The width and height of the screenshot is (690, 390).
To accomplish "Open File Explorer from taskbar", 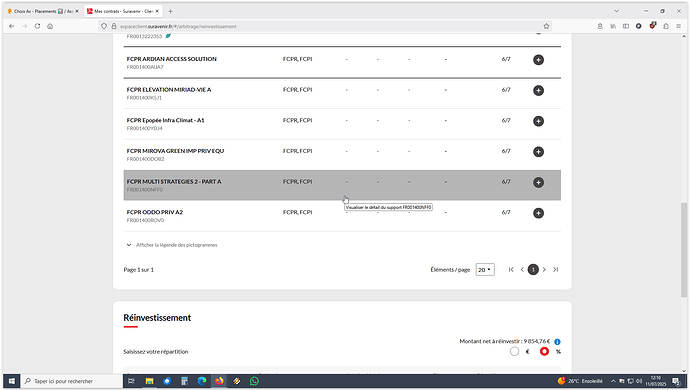I will 149,381.
